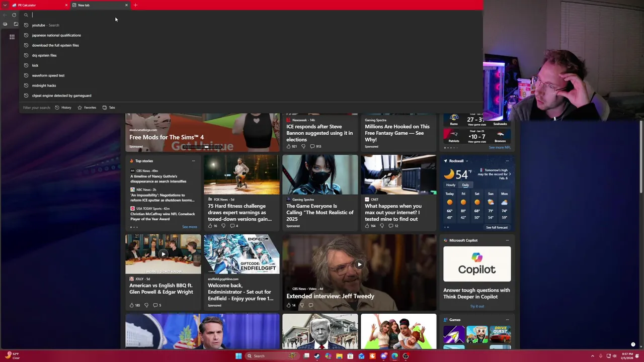Select the 'kick' suggestion
This screenshot has width=644, height=362.
[x=252, y=65]
